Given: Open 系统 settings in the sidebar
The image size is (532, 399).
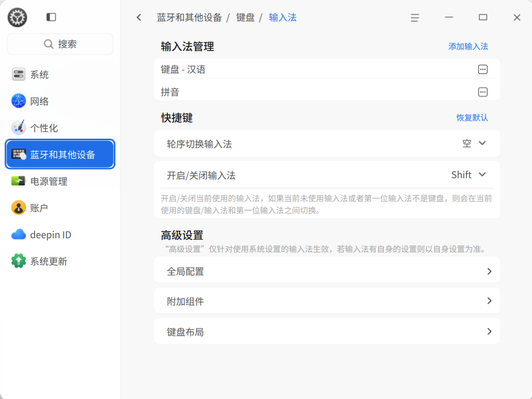Looking at the screenshot, I should (35, 75).
